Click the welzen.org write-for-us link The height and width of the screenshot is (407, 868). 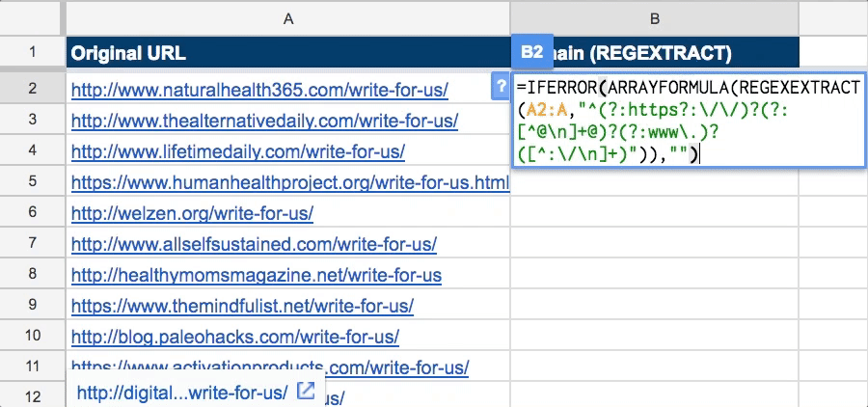tap(192, 213)
